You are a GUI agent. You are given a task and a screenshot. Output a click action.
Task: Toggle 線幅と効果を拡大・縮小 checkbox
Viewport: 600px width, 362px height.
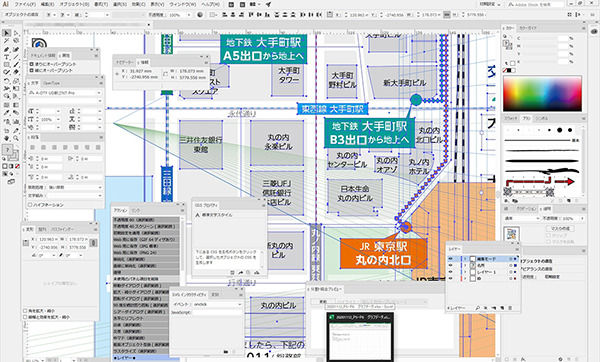pyautogui.click(x=26, y=317)
